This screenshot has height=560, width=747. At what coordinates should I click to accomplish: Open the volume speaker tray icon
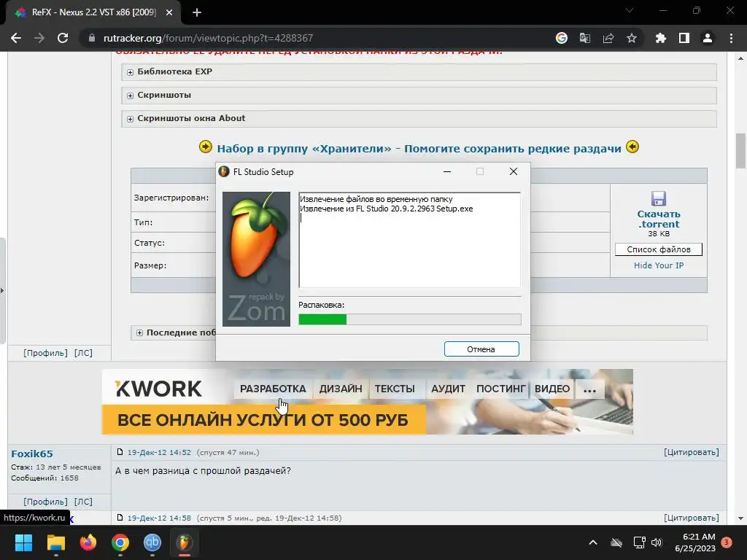(657, 542)
